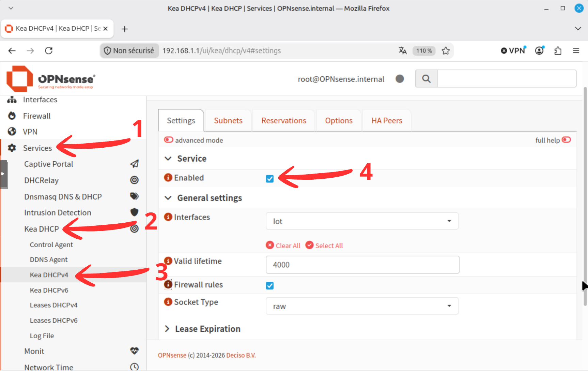The image size is (588, 371).
Task: Click root@OPNsense.internal user label
Action: point(341,79)
